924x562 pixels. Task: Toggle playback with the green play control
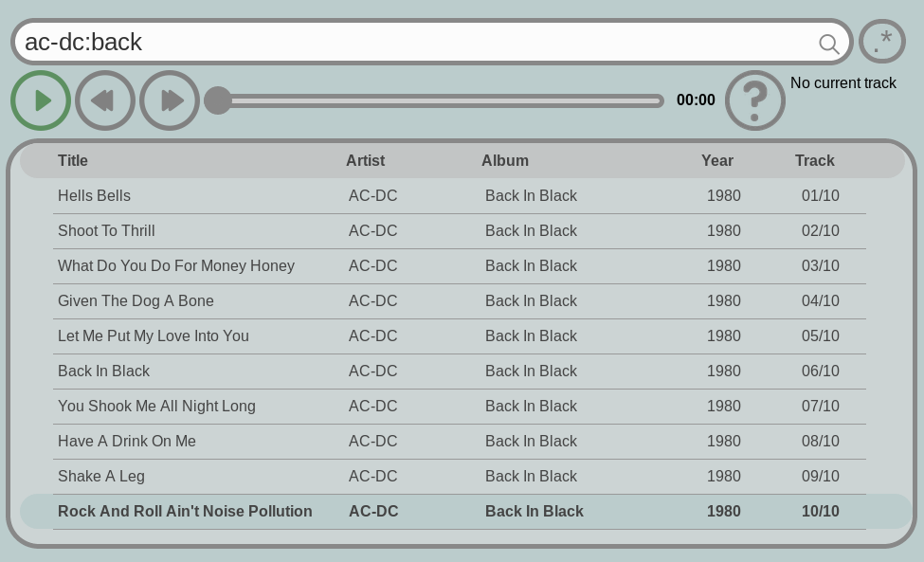[x=41, y=100]
